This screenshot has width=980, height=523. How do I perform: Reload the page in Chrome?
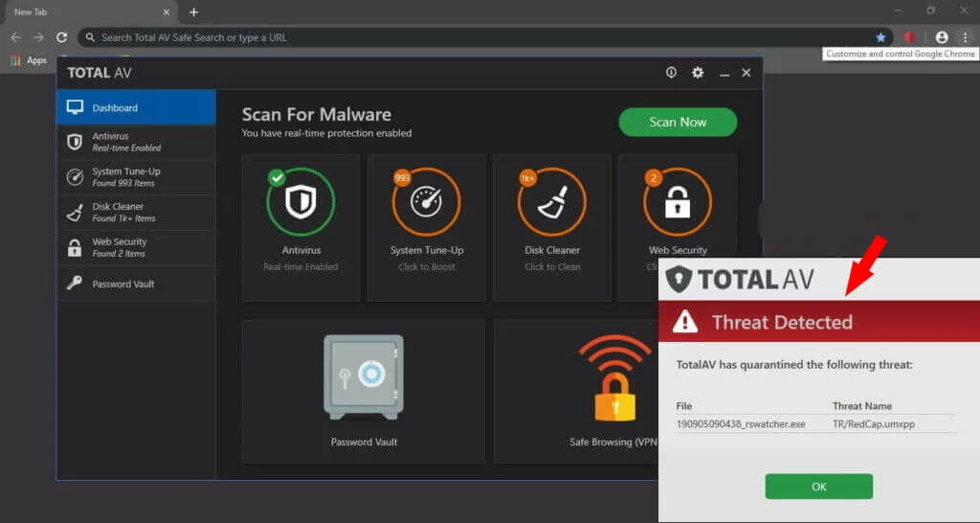tap(62, 37)
